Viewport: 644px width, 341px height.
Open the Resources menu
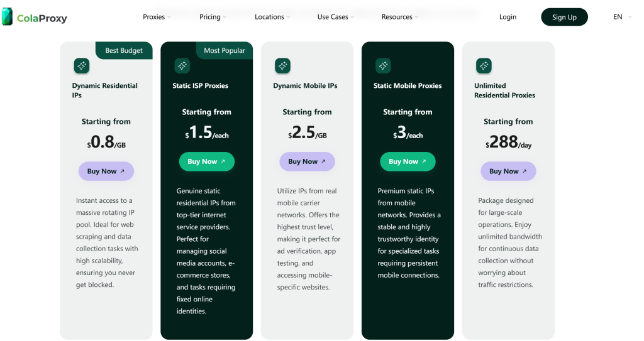400,17
